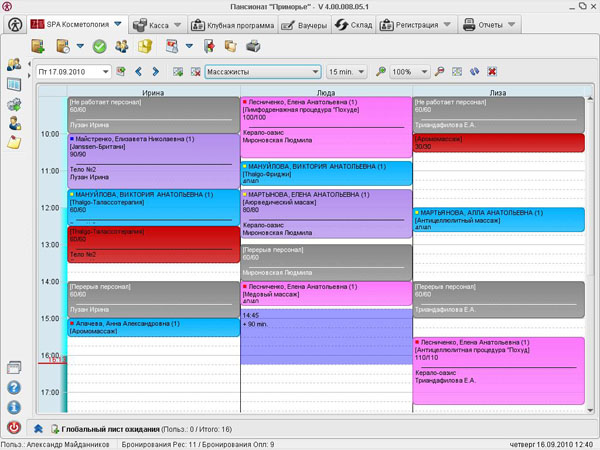
Task: Click the green checkmark confirm icon
Action: point(99,46)
